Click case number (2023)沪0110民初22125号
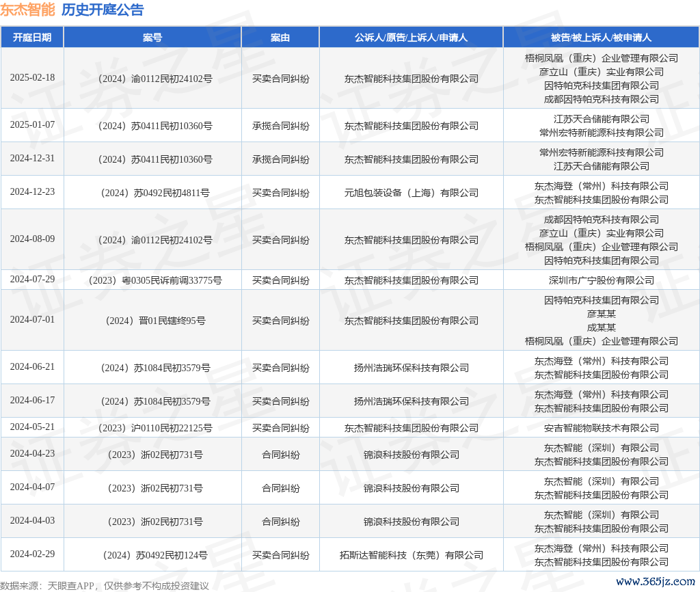700x592 pixels. tap(155, 428)
